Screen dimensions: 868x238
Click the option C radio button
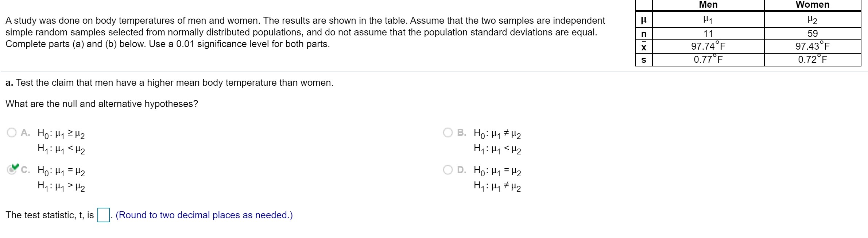click(x=11, y=170)
